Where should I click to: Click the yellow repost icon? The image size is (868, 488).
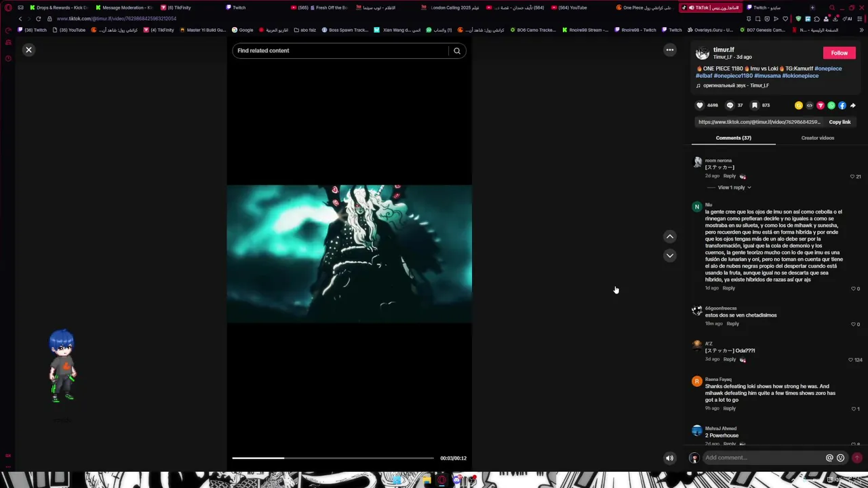[799, 105]
